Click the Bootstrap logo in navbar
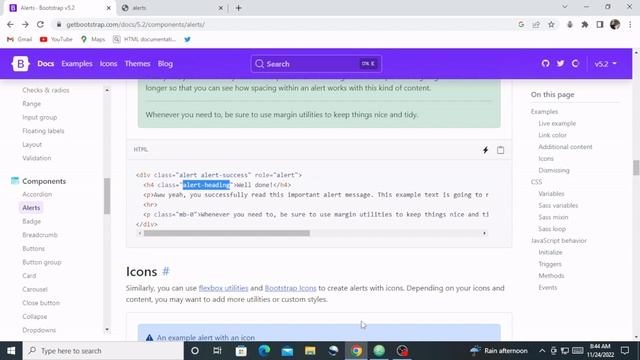640x360 pixels. pos(20,64)
